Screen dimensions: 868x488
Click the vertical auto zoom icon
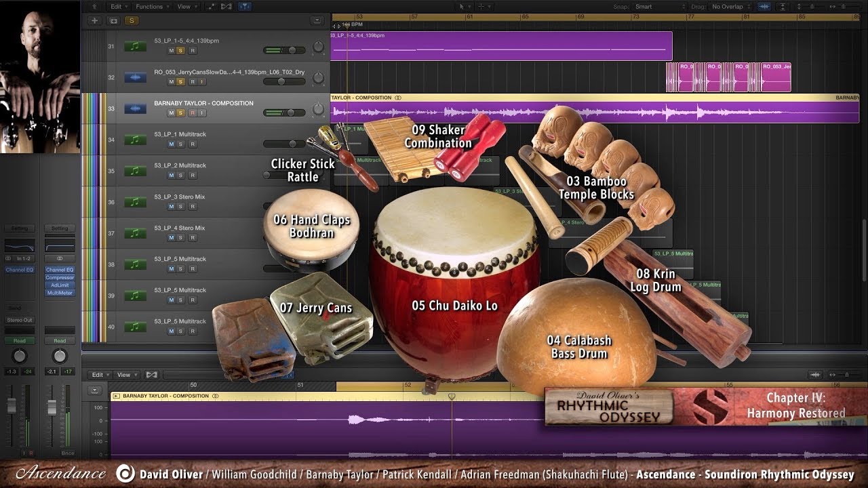pyautogui.click(x=782, y=7)
